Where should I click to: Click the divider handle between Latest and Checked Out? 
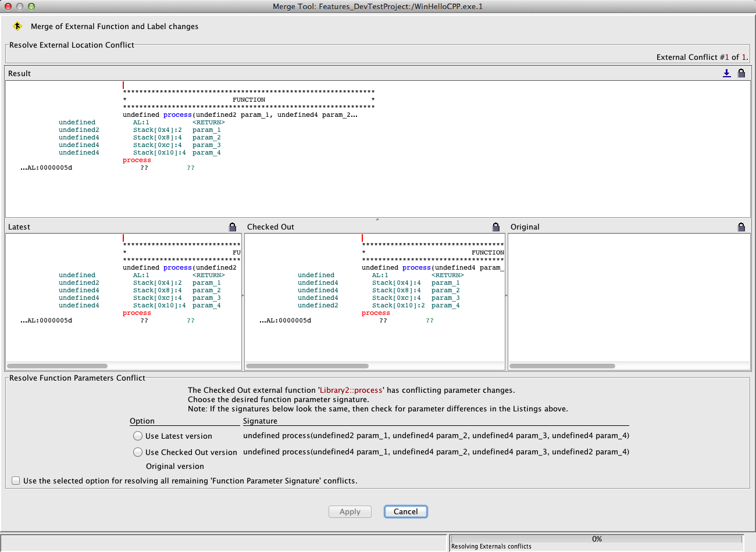pos(243,296)
